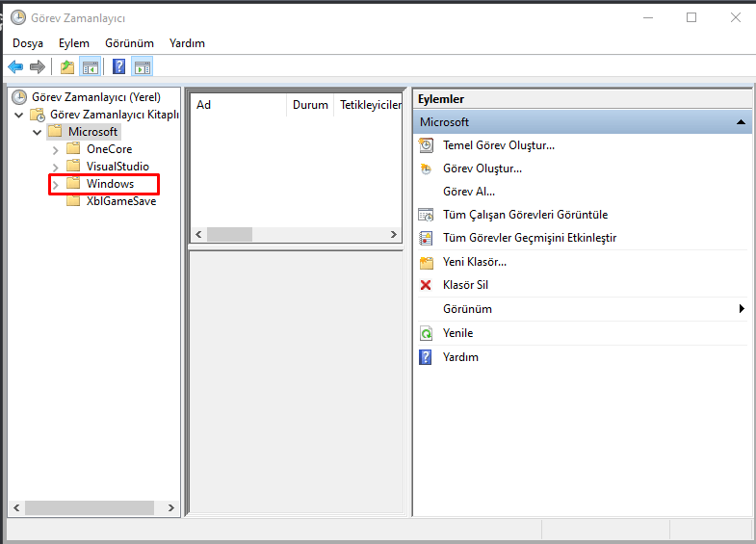This screenshot has width=756, height=544.
Task: Open the Eylem menu
Action: [74, 43]
